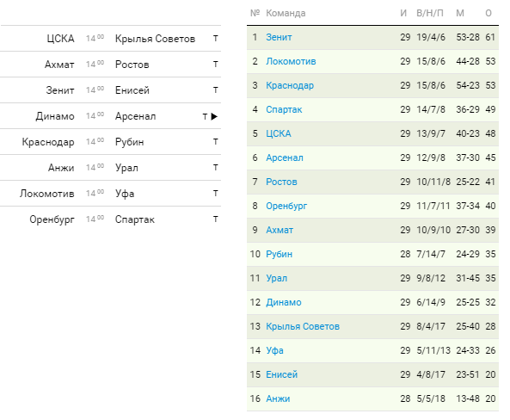Click play arrow icon next to Динамо–Арсенал match
Screen dimensions: 510x420
(214, 116)
